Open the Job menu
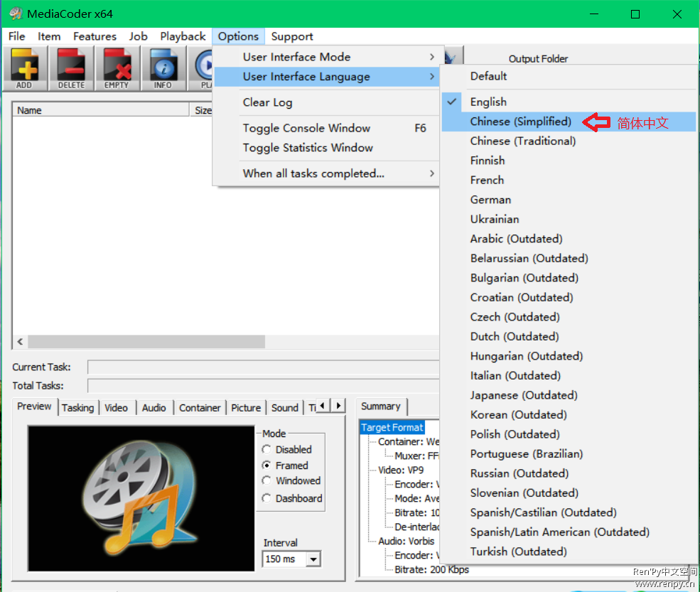Screen dimensions: 700x592 tap(139, 36)
